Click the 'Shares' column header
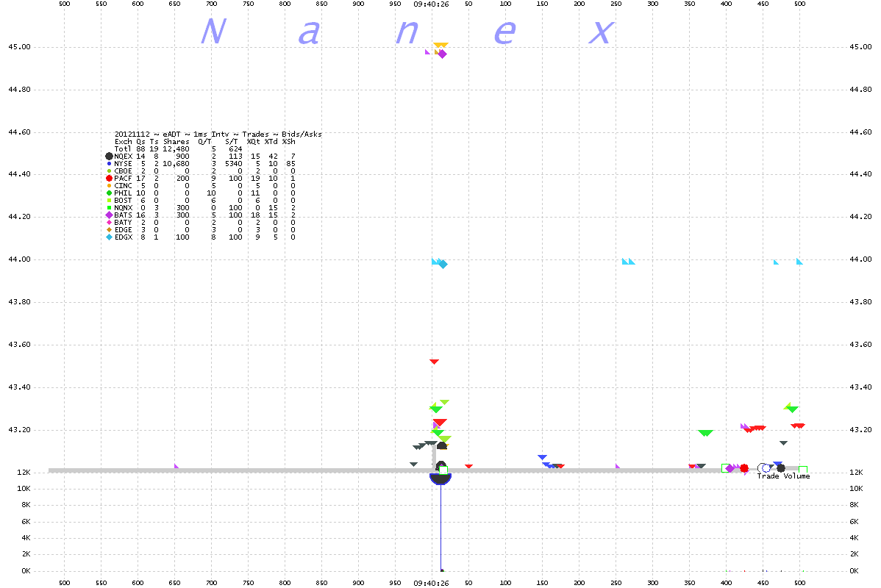Image resolution: width=881 pixels, height=588 pixels. [176, 142]
